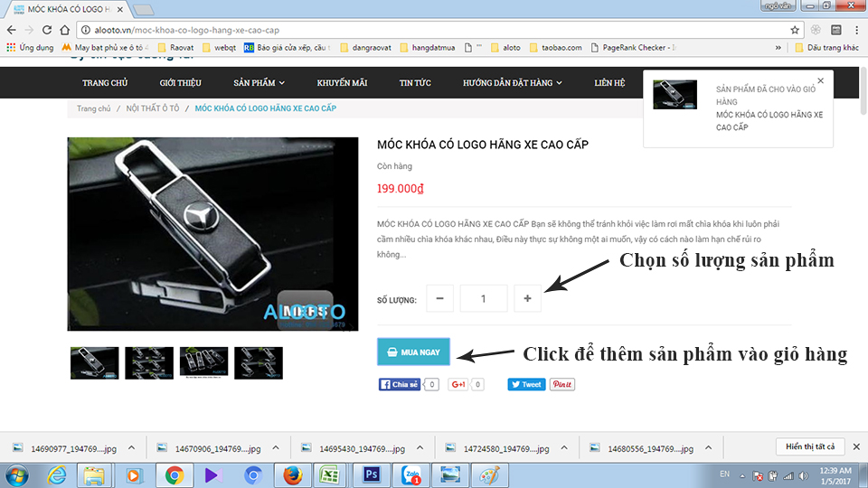
Task: Close the MÓC KHÓA CÓ LOGO tab
Action: [120, 9]
